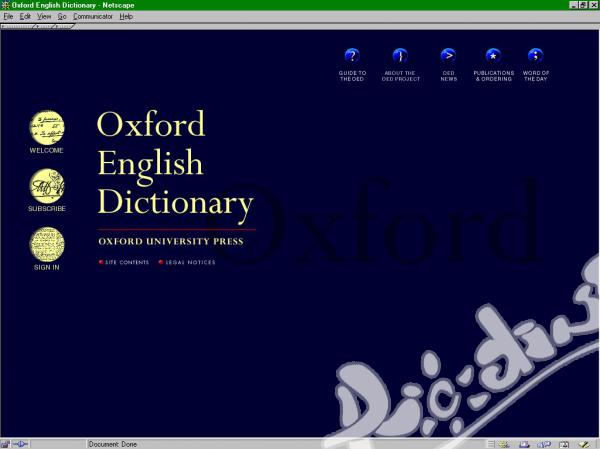The image size is (600, 449).
Task: Click the Netscape window title icon
Action: [x=5, y=5]
